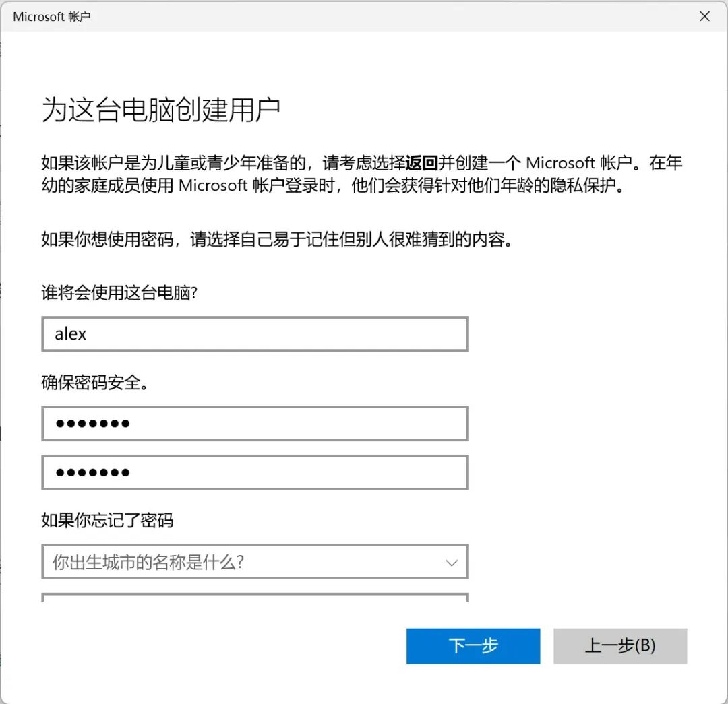Focus the first password field
The image size is (728, 704).
(x=255, y=423)
